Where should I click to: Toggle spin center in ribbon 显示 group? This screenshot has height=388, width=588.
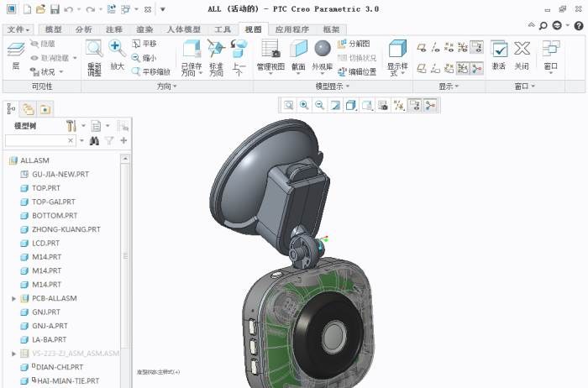(x=476, y=68)
